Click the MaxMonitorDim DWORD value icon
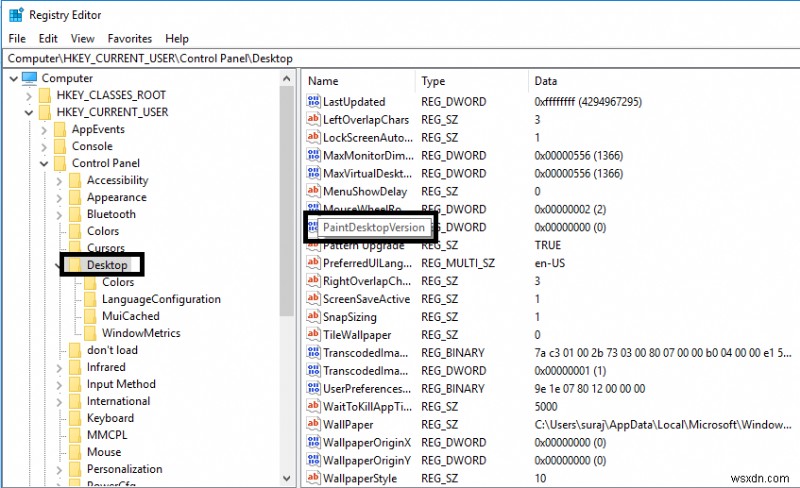Viewport: 800px width, 488px height. pos(313,155)
